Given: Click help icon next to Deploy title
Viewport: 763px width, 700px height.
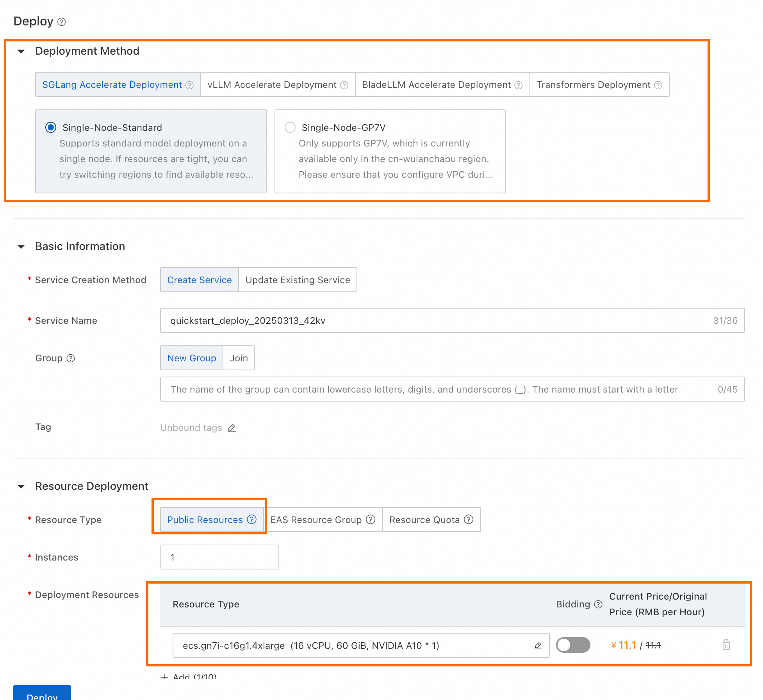Looking at the screenshot, I should click(61, 22).
